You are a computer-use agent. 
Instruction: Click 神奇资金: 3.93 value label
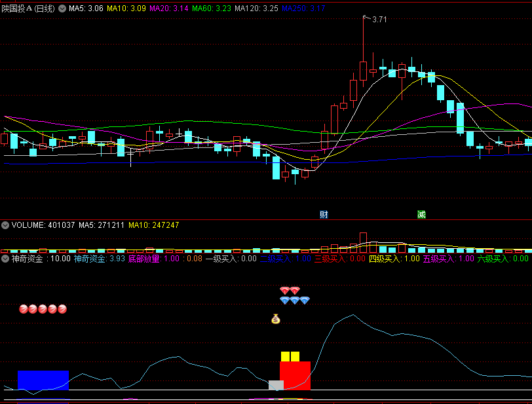click(x=100, y=259)
